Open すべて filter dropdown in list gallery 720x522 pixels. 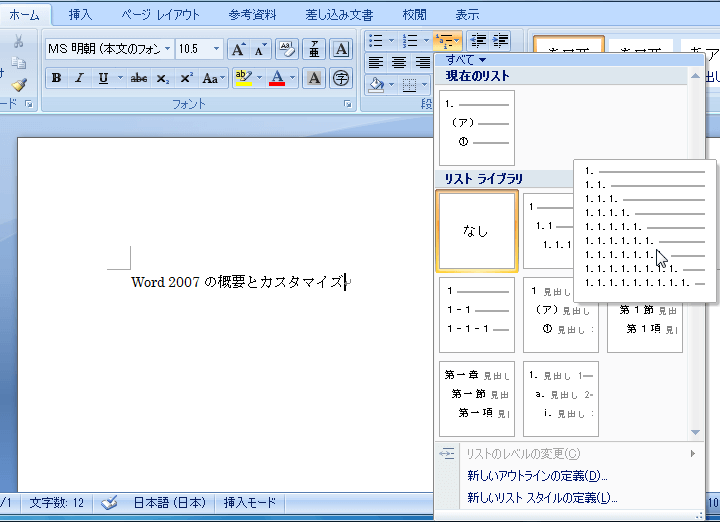(466, 60)
